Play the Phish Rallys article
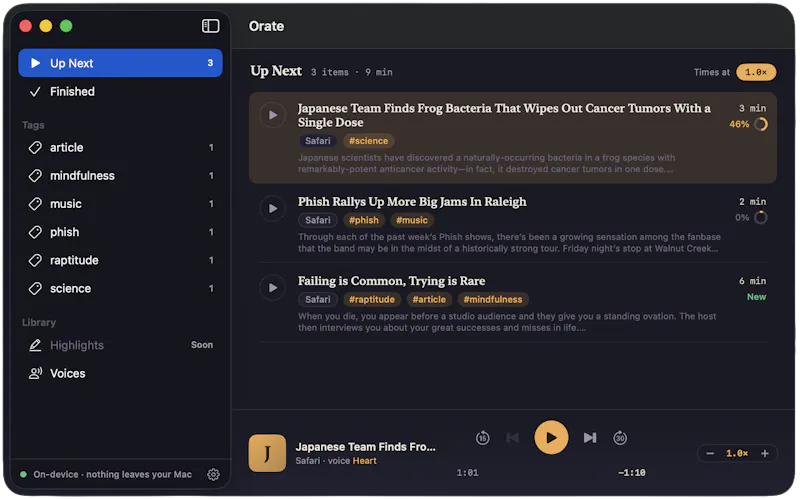The width and height of the screenshot is (800, 499). [273, 208]
